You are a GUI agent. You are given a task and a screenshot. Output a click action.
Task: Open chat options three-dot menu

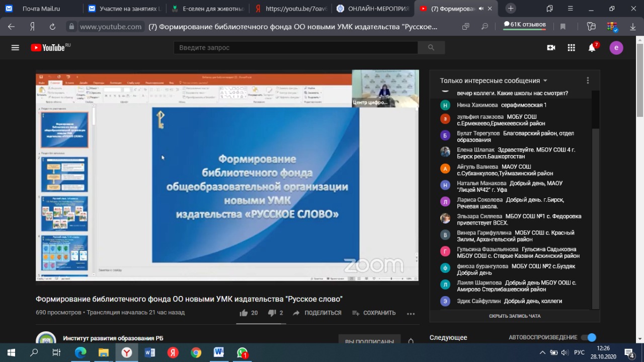click(x=588, y=81)
